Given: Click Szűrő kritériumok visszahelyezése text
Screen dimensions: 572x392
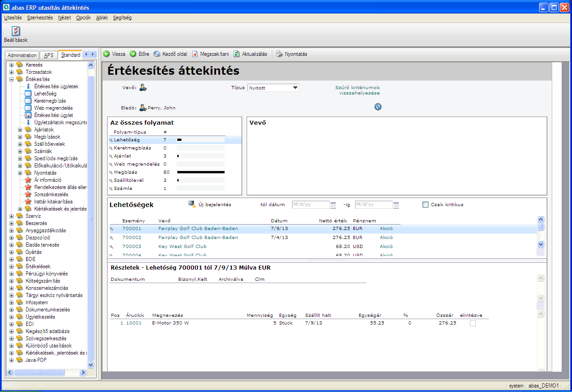Looking at the screenshot, I should 358,90.
